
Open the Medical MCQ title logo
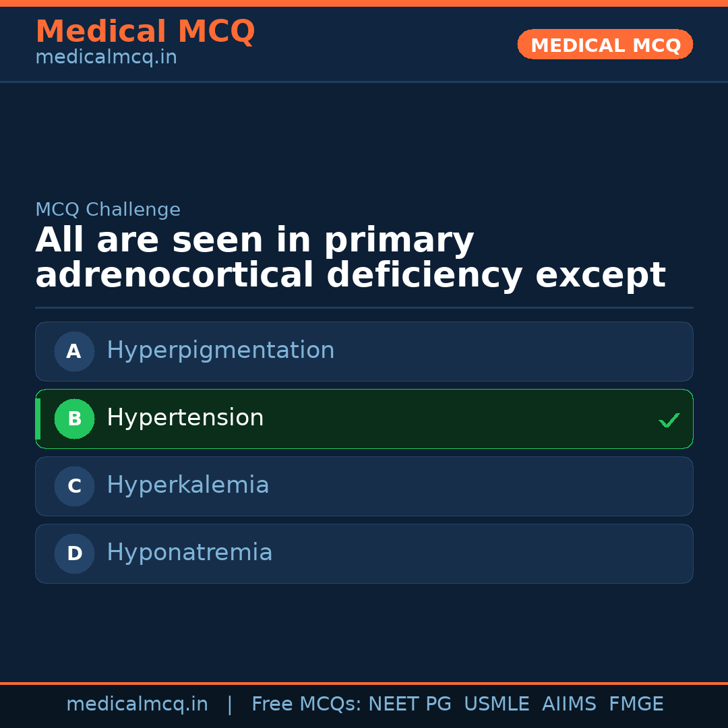coord(145,32)
